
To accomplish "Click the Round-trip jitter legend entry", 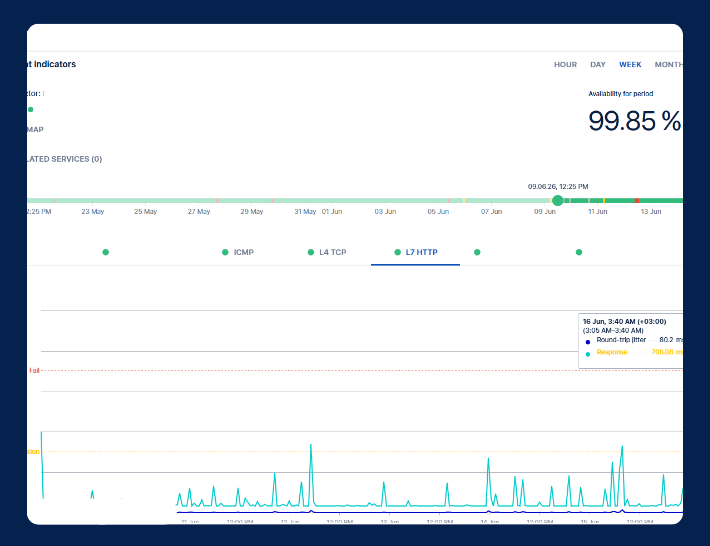I will (x=621, y=340).
